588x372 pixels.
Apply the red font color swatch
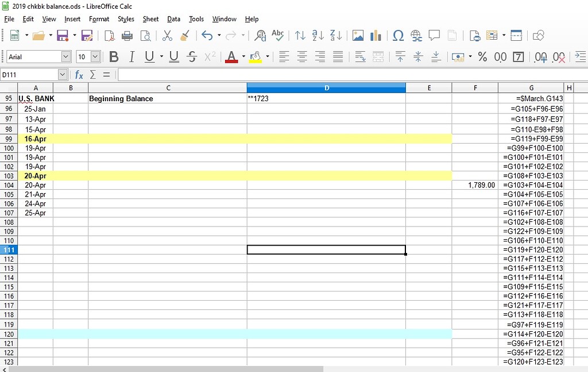[x=232, y=57]
